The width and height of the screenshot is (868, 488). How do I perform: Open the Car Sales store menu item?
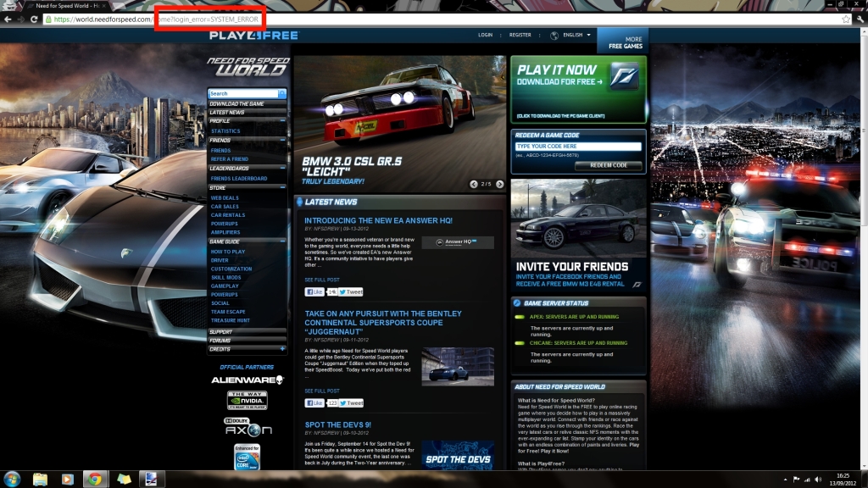[225, 207]
